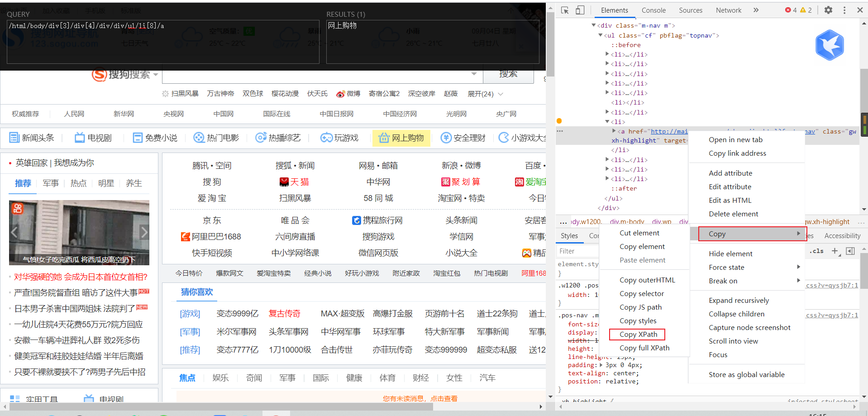Click the blue bird floating icon
The height and width of the screenshot is (416, 868).
pos(830,45)
